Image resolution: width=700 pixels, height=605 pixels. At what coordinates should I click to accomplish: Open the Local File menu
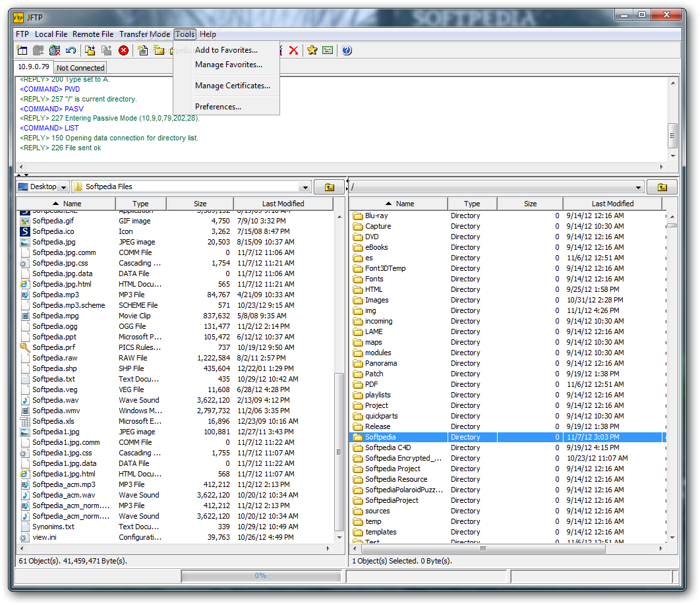51,34
